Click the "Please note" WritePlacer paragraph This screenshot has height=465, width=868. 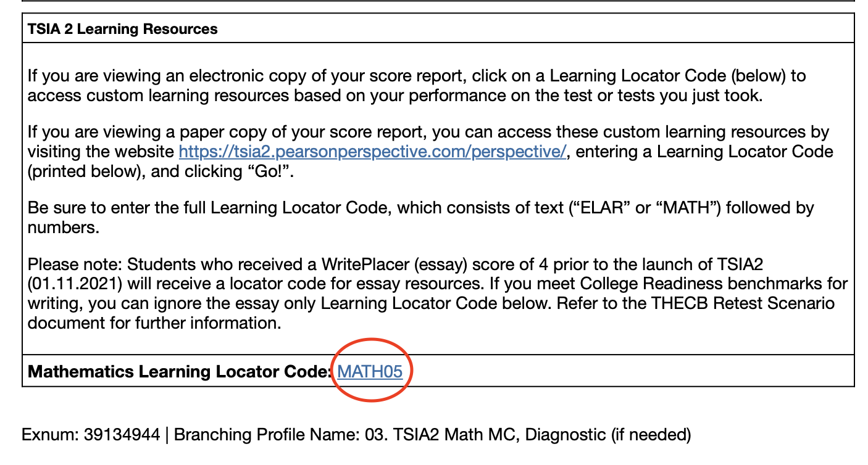[438, 294]
